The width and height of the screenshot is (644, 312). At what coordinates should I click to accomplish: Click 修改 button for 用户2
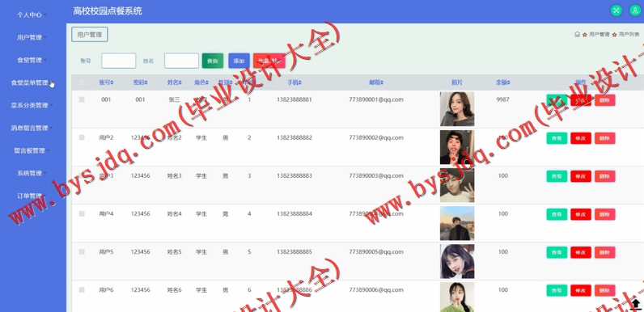pyautogui.click(x=581, y=138)
